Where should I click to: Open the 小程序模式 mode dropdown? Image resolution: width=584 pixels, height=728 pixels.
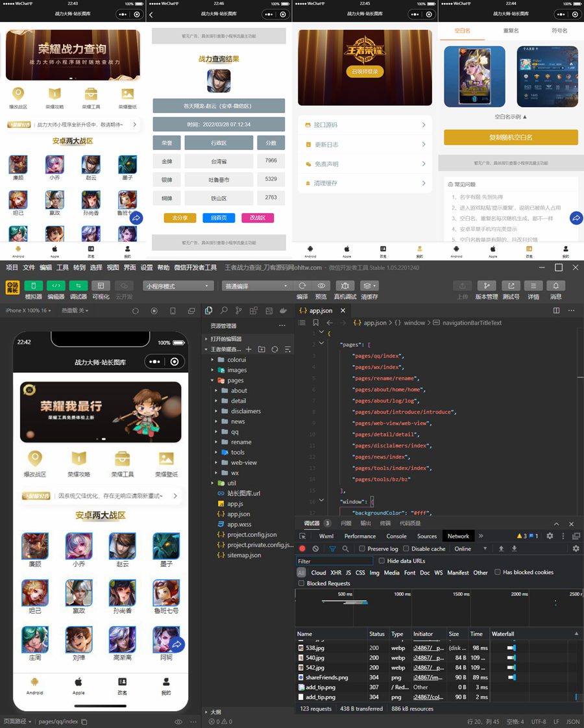coord(178,286)
